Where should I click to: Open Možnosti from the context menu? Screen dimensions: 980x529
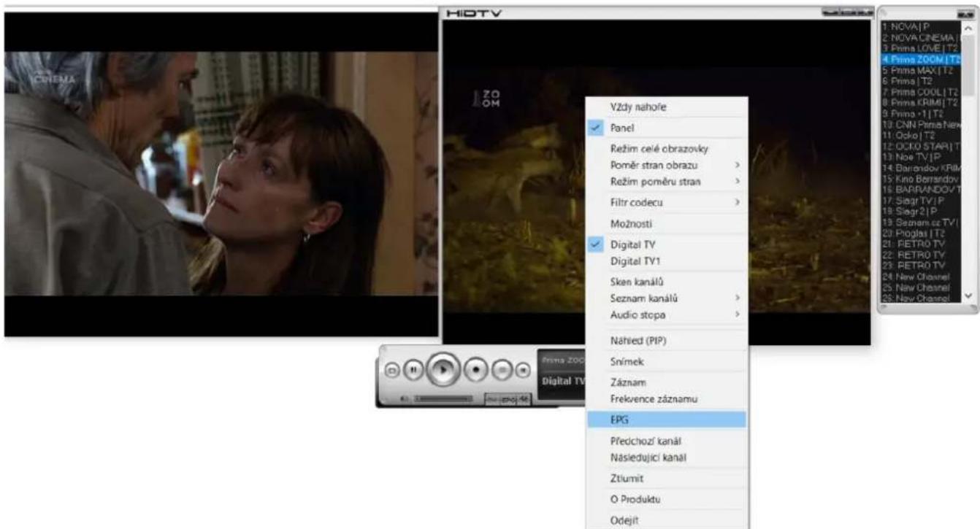[x=667, y=223]
